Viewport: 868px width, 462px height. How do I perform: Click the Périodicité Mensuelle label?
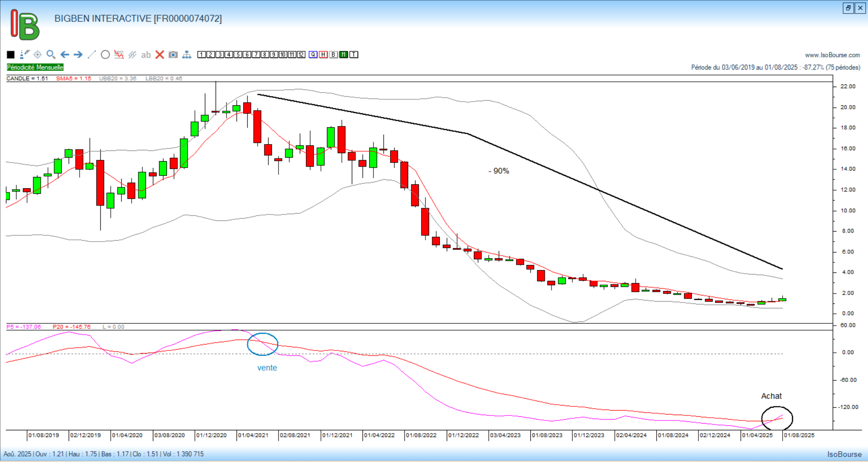click(35, 67)
